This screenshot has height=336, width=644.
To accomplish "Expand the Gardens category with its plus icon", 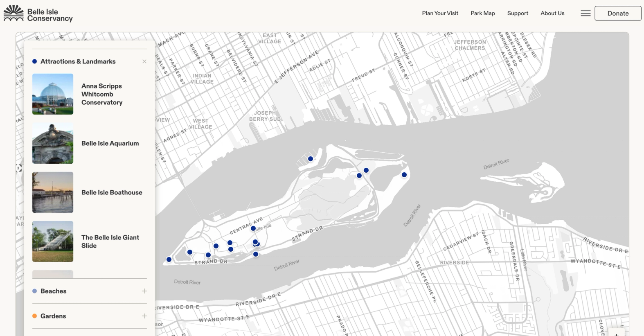I will click(x=144, y=316).
